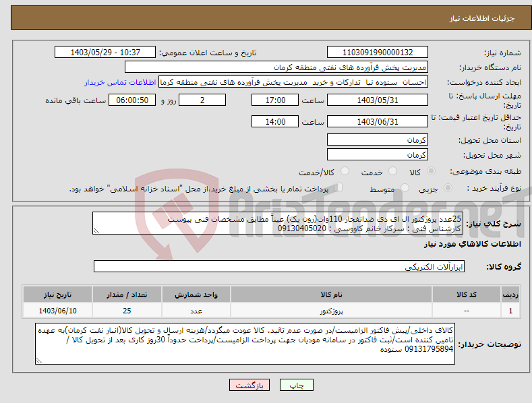The width and height of the screenshot is (532, 403).
Task: Click the ساعت باقی مانده label
Action: click(76, 101)
